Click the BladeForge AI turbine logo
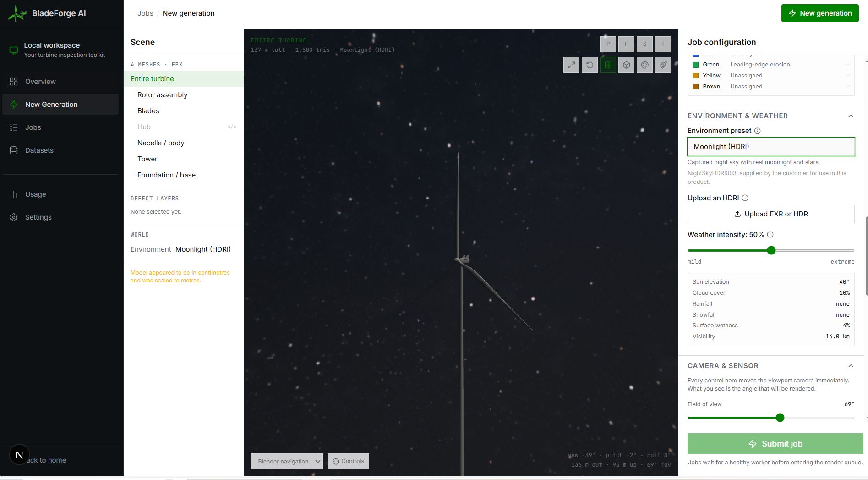 click(17, 13)
